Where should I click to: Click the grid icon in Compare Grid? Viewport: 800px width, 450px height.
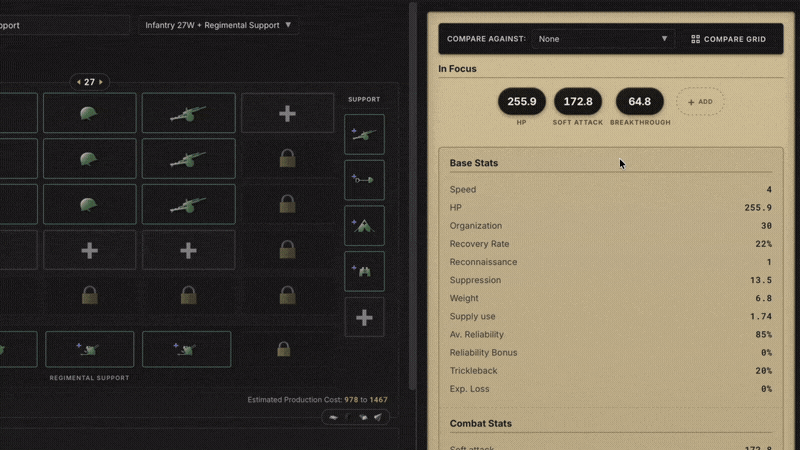[x=695, y=39]
